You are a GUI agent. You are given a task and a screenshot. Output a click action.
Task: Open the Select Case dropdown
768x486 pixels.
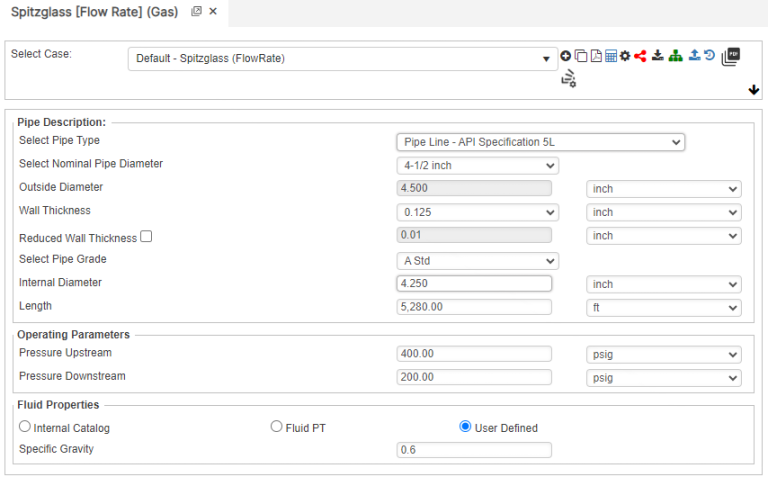tap(342, 59)
